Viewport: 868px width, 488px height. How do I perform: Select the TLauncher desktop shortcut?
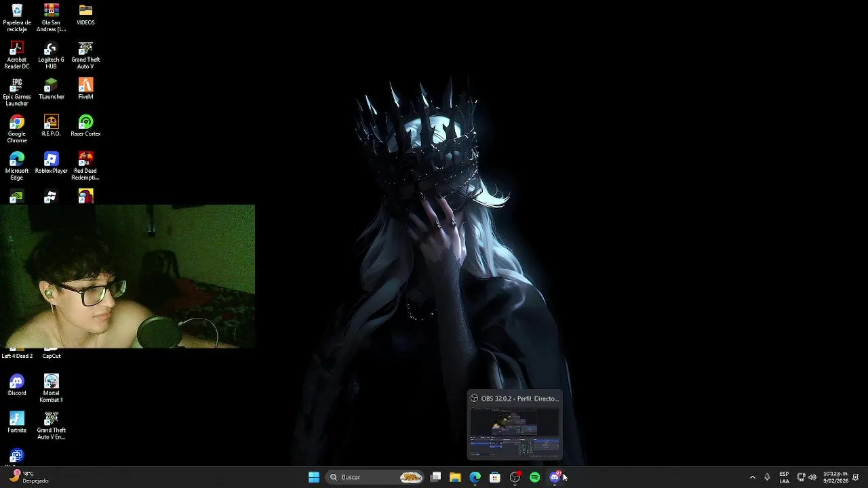51,89
